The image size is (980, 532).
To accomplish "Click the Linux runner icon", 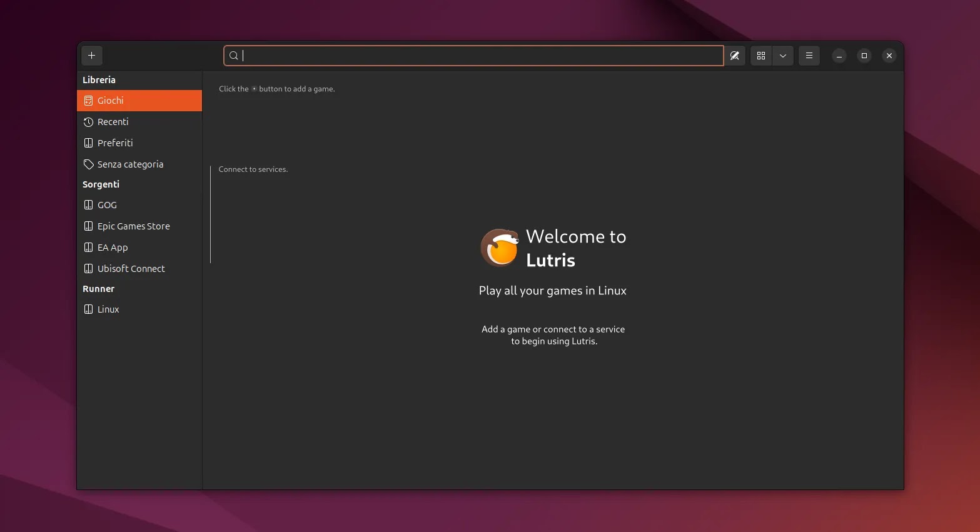I will [x=88, y=309].
